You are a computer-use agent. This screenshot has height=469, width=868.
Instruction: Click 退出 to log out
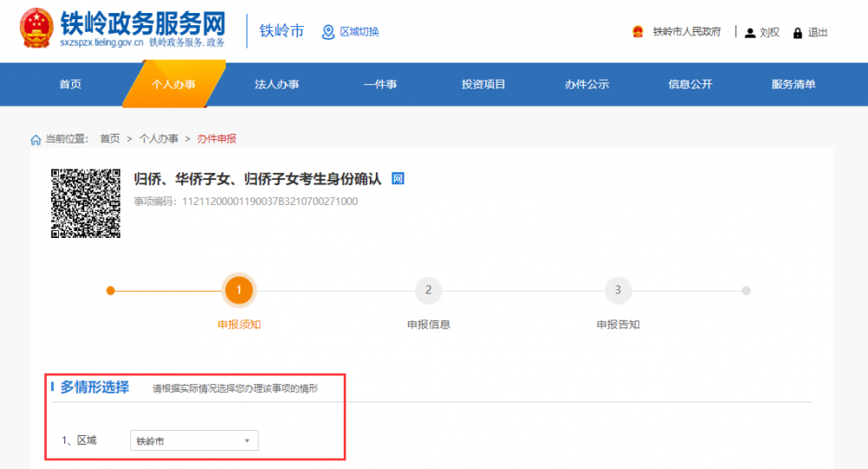click(818, 33)
